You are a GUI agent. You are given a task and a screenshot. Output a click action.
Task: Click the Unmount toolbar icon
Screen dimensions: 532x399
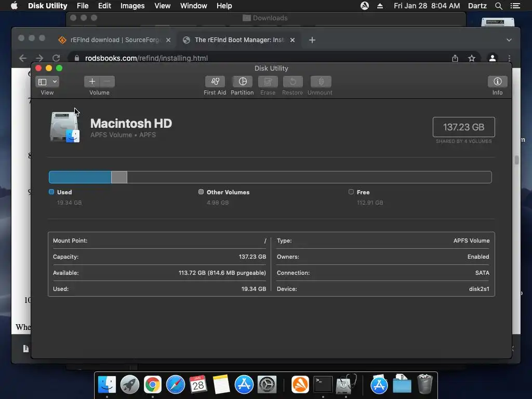(321, 82)
